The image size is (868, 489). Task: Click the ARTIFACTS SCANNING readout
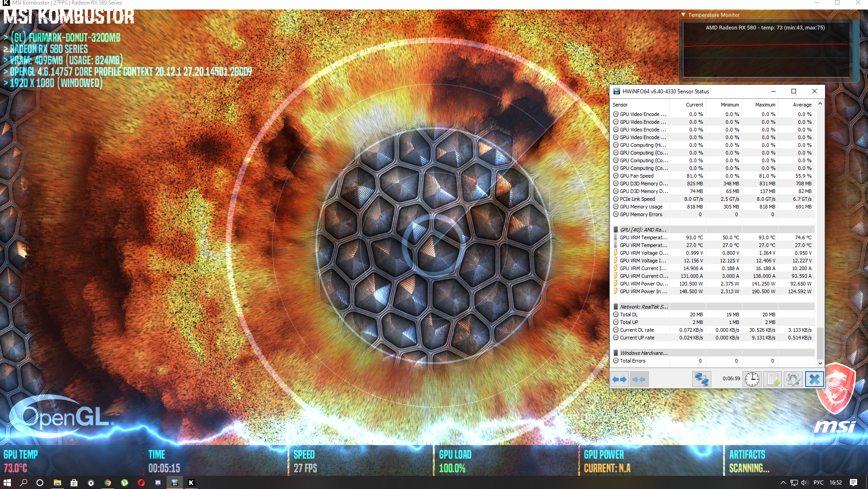point(749,461)
